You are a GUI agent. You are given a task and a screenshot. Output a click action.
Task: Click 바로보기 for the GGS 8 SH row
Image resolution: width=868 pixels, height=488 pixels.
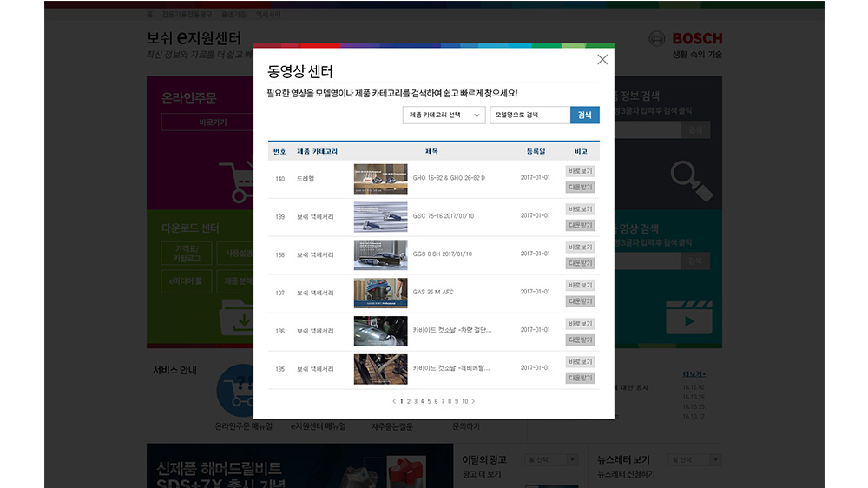580,247
